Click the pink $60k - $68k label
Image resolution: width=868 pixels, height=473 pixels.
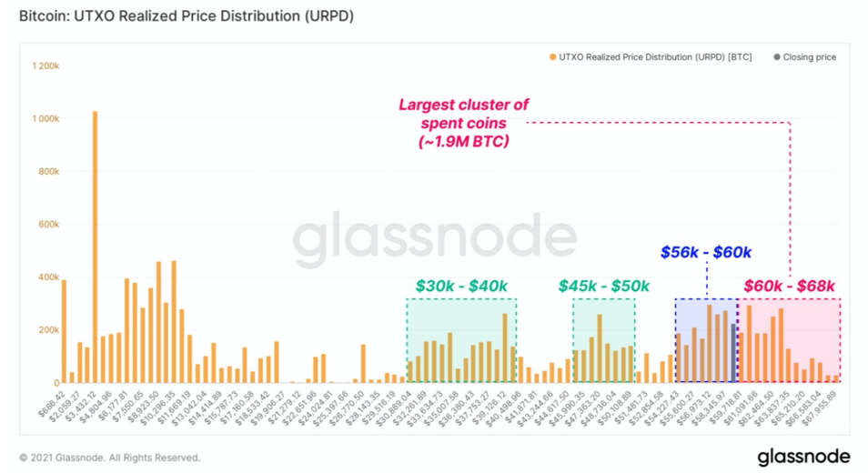(789, 286)
